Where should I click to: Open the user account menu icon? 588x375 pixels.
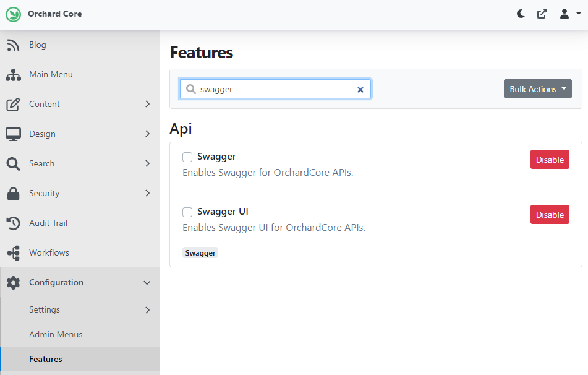point(564,14)
